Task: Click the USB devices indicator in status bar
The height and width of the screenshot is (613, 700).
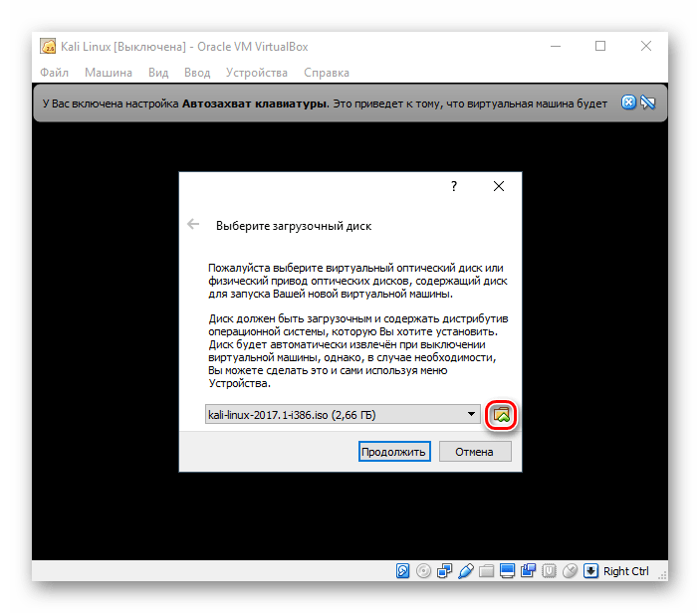Action: click(466, 571)
